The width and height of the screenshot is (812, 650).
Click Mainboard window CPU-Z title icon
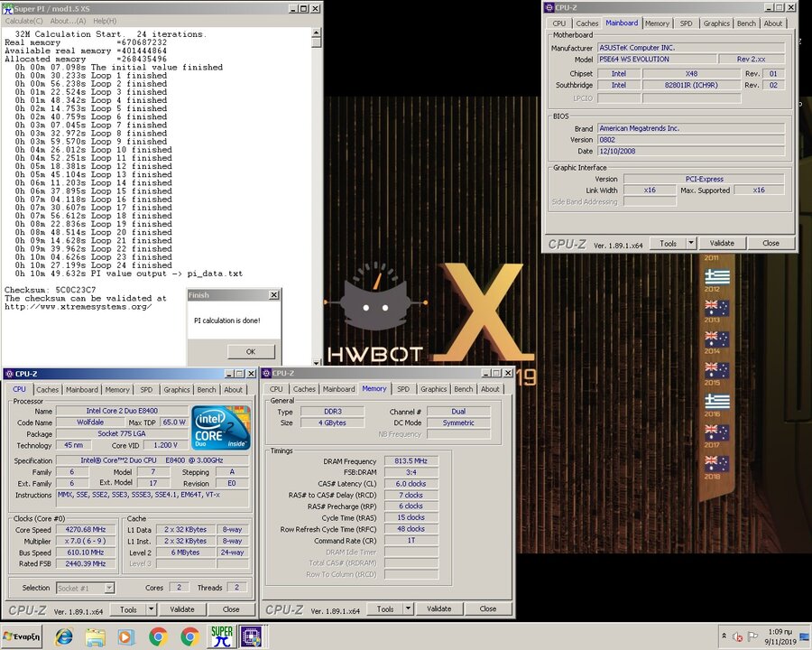point(549,8)
